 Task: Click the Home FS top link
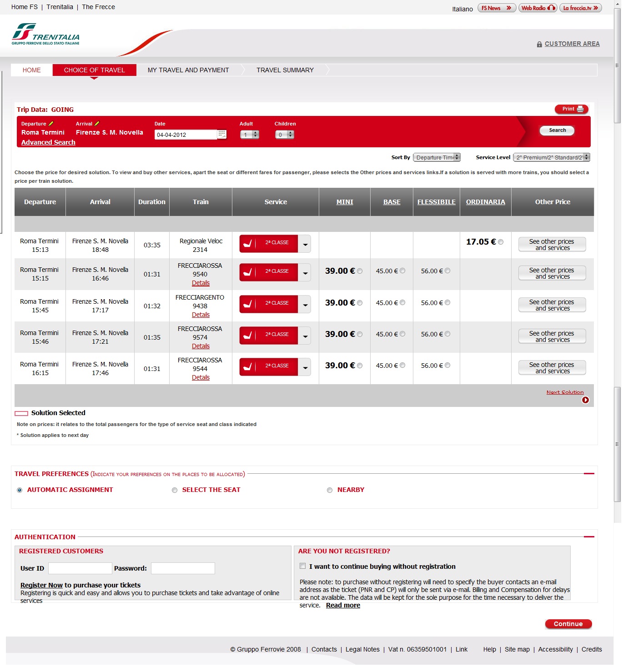(x=25, y=7)
